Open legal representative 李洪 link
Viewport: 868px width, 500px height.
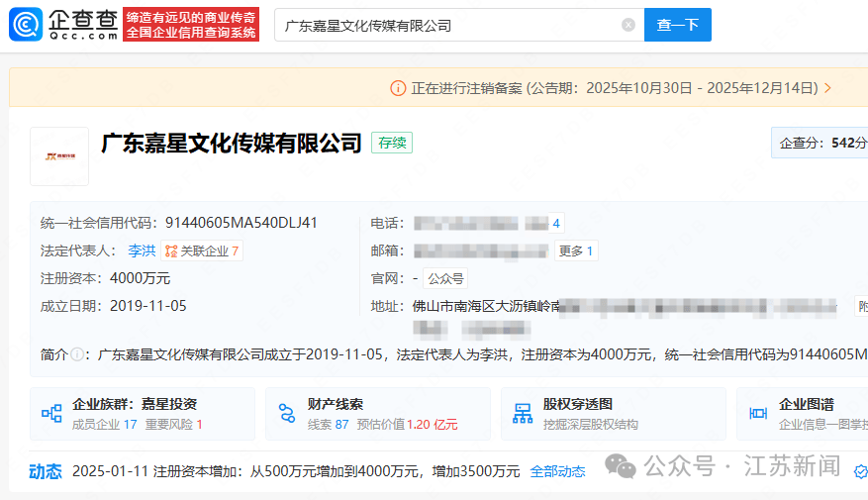click(142, 250)
